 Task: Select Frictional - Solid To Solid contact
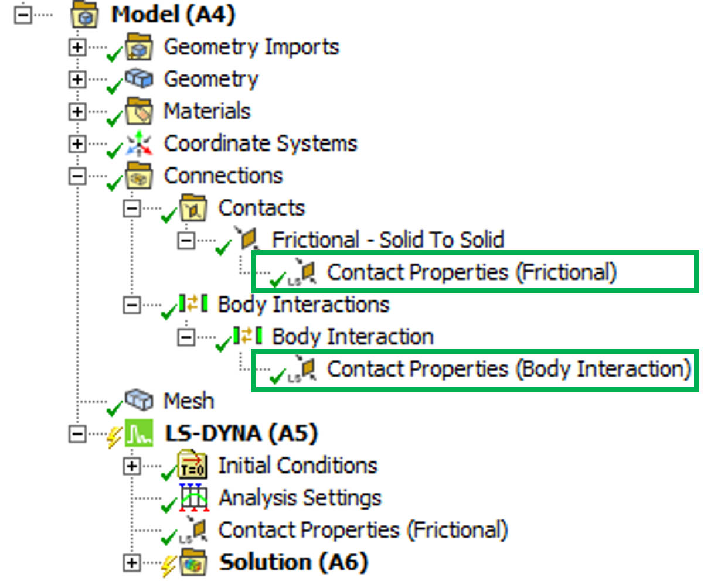(387, 240)
